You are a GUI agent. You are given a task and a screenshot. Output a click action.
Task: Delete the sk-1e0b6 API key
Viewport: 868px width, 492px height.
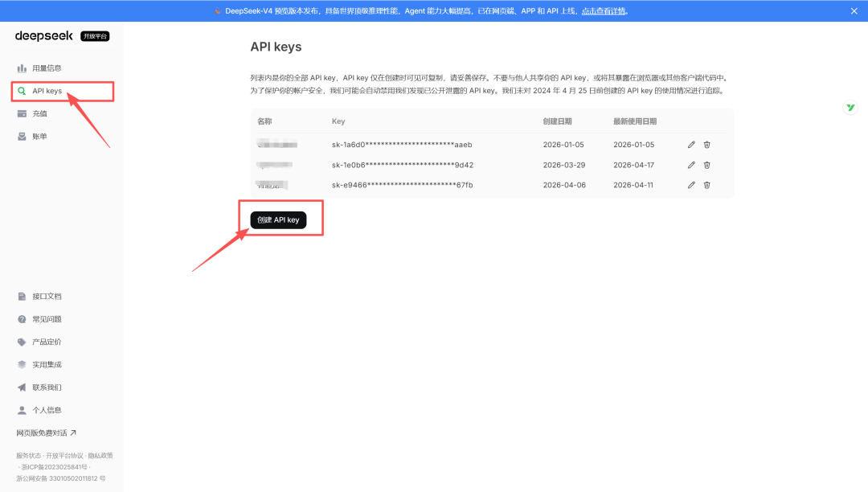707,165
